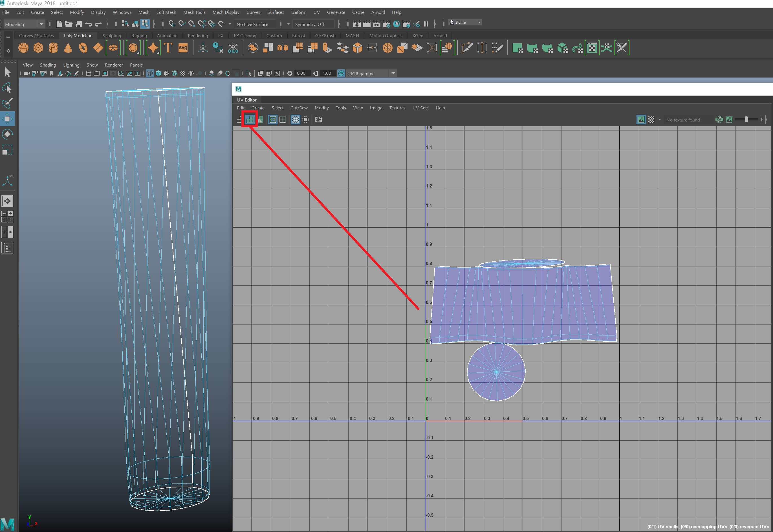Open the Cut/Sew menu in UV Editor

299,108
